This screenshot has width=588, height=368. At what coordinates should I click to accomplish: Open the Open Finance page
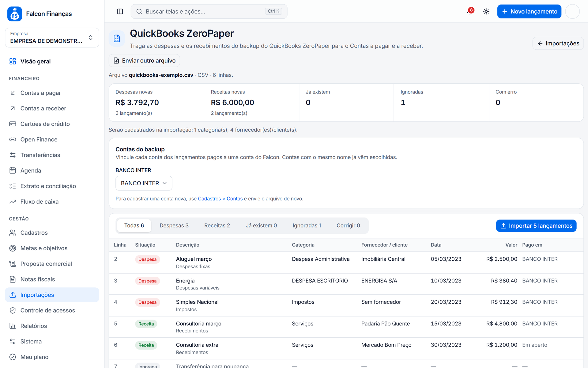click(x=52, y=140)
